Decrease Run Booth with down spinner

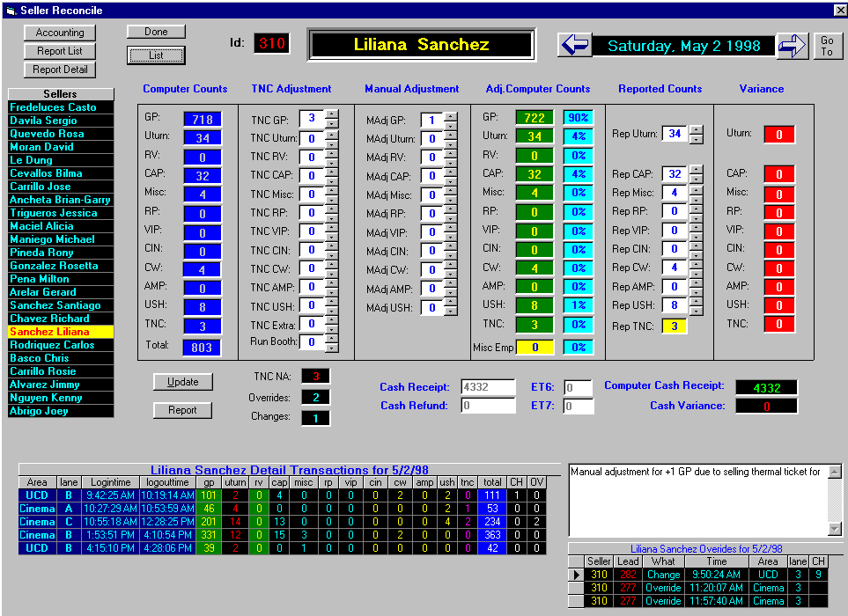(332, 348)
